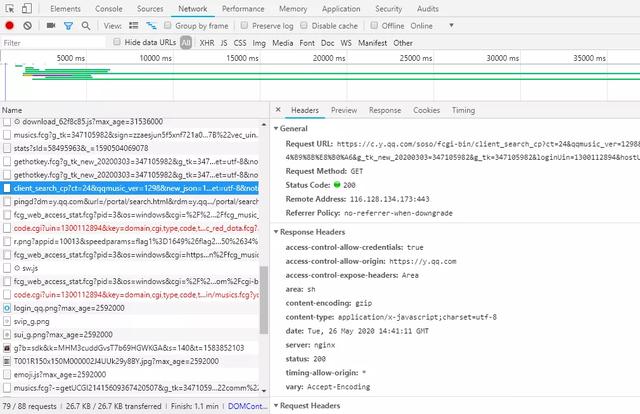640x414 pixels.
Task: Enable the Group by frame checkbox
Action: click(x=166, y=25)
